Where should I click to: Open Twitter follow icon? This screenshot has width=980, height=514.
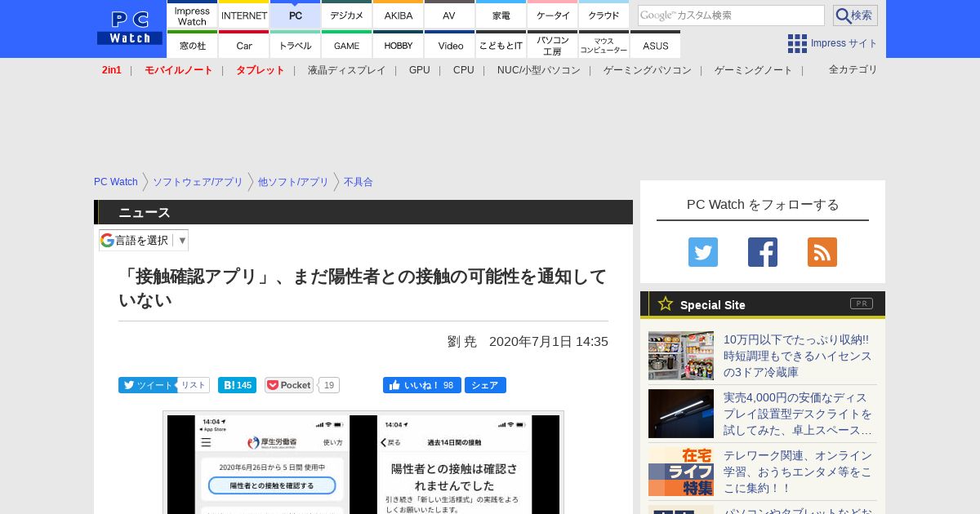click(703, 252)
